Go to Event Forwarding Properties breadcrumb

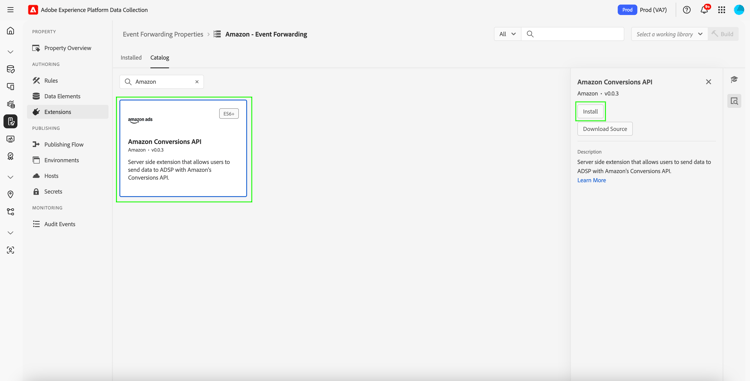point(163,34)
